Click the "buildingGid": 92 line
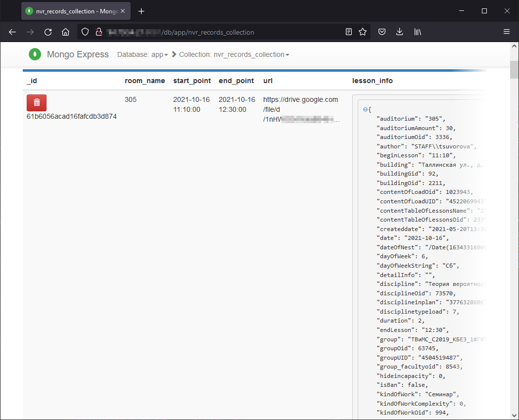 408,174
